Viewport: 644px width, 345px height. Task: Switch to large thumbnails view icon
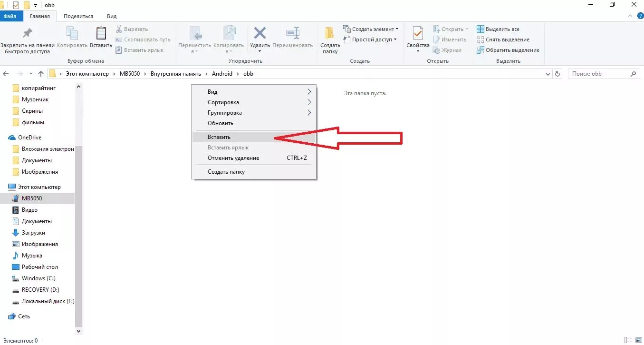638,340
